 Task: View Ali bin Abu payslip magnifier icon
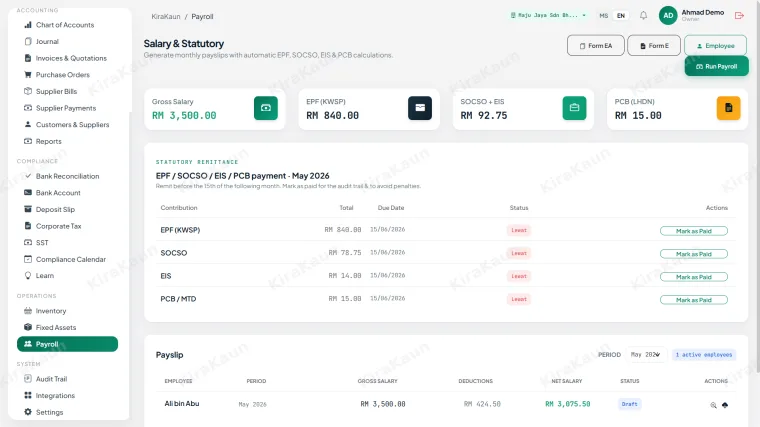(x=713, y=405)
